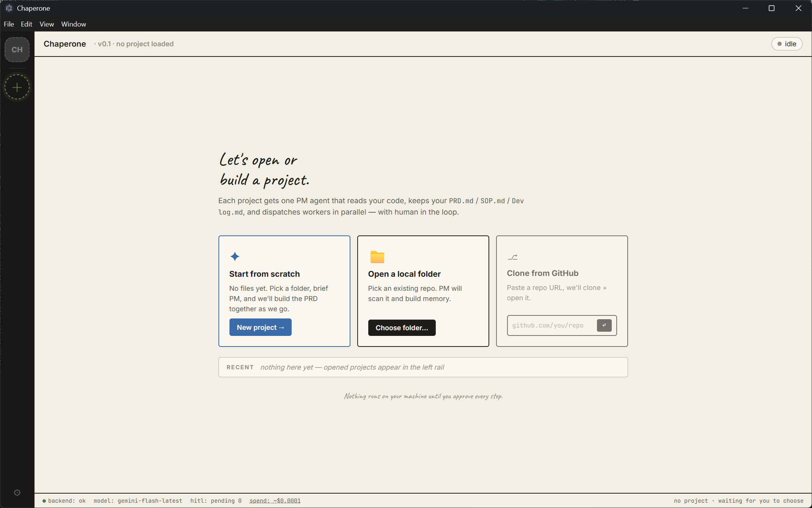
Task: Click the New project button
Action: pos(261,327)
